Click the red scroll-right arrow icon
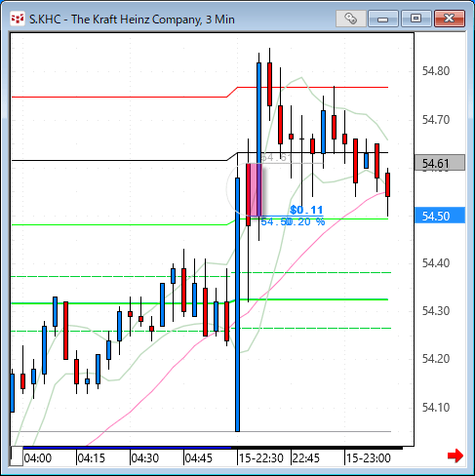The image size is (475, 476). [455, 456]
